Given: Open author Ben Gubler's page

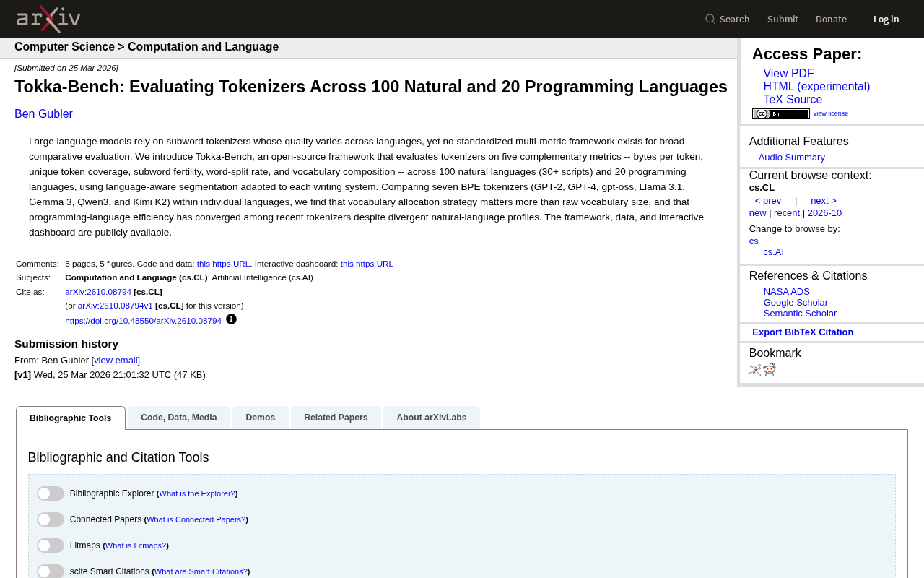Looking at the screenshot, I should (43, 114).
